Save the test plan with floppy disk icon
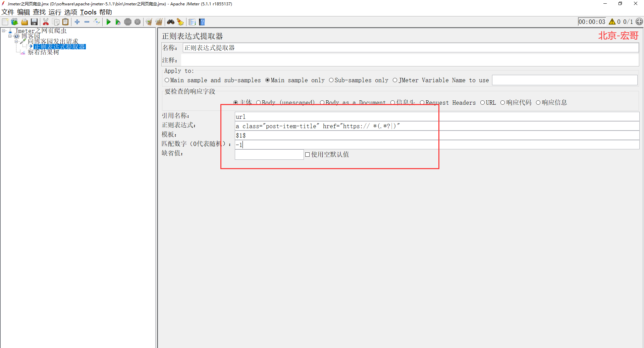 [34, 22]
